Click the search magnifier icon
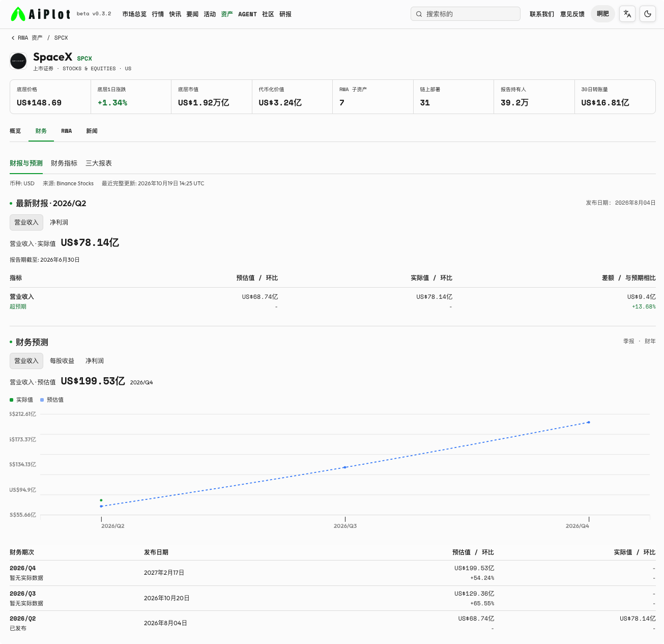This screenshot has width=664, height=644. [419, 14]
